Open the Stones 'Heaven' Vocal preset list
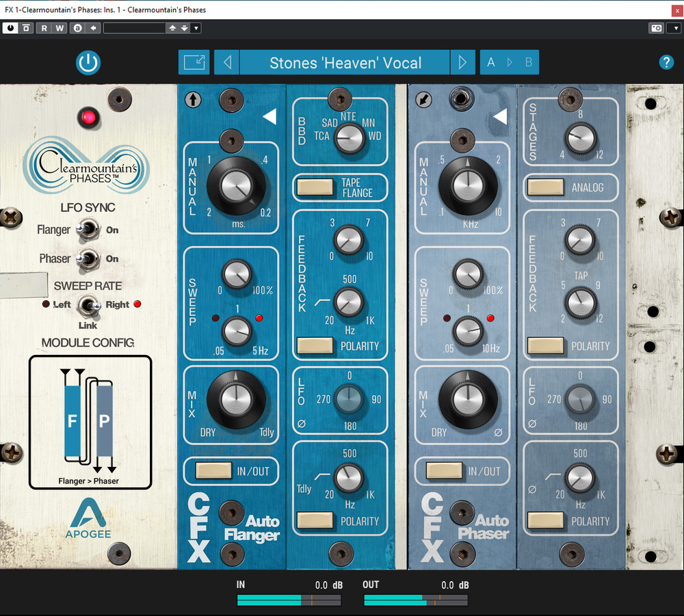The width and height of the screenshot is (684, 616). point(345,62)
